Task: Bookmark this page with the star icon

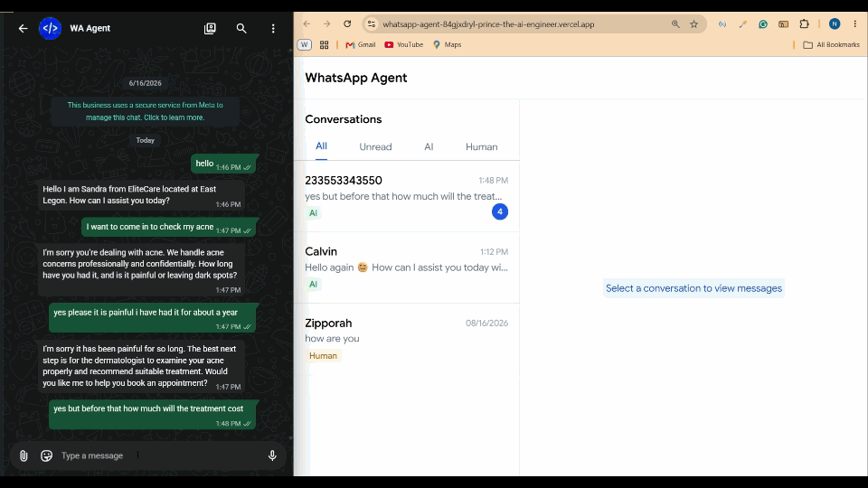Action: pyautogui.click(x=693, y=23)
